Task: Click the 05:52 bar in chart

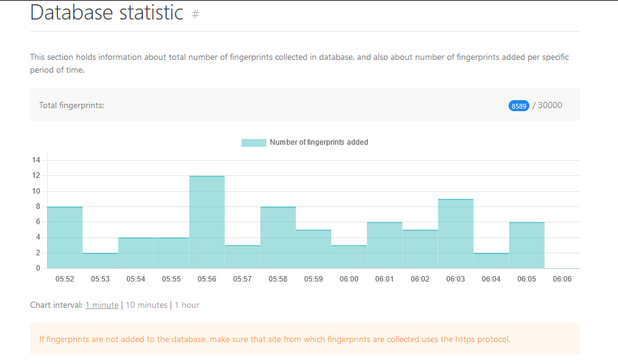Action: coord(65,238)
